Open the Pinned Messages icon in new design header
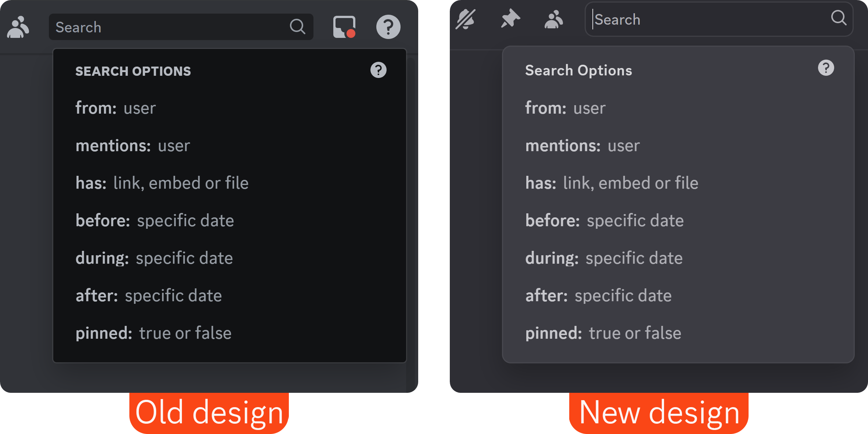This screenshot has height=434, width=868. coord(510,19)
